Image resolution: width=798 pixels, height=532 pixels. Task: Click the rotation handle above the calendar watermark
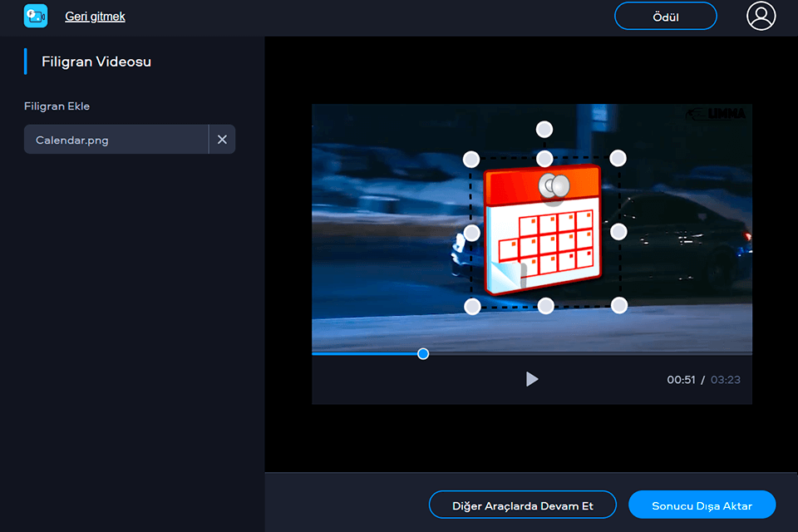(x=544, y=129)
